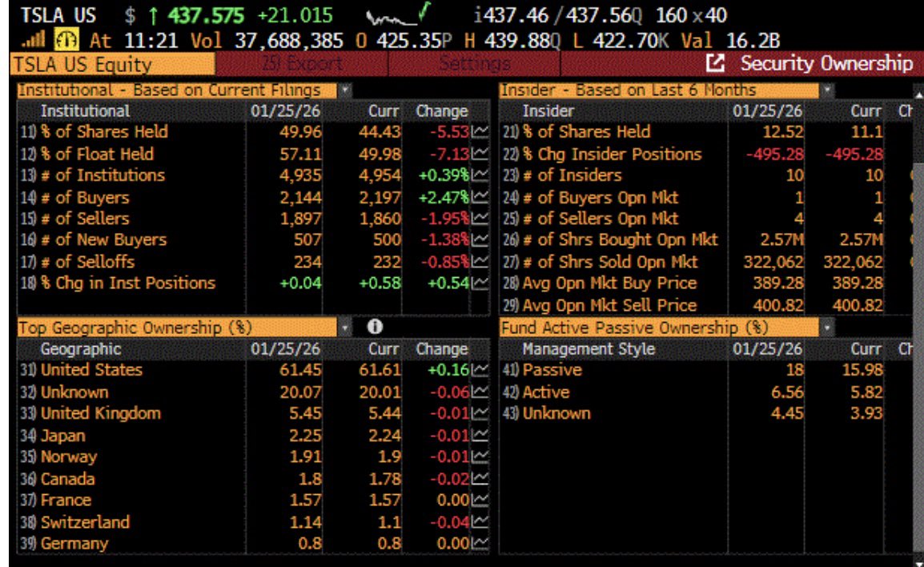The width and height of the screenshot is (924, 567).
Task: Select the Avg Opn Mkt Sell Price row
Action: [x=706, y=305]
